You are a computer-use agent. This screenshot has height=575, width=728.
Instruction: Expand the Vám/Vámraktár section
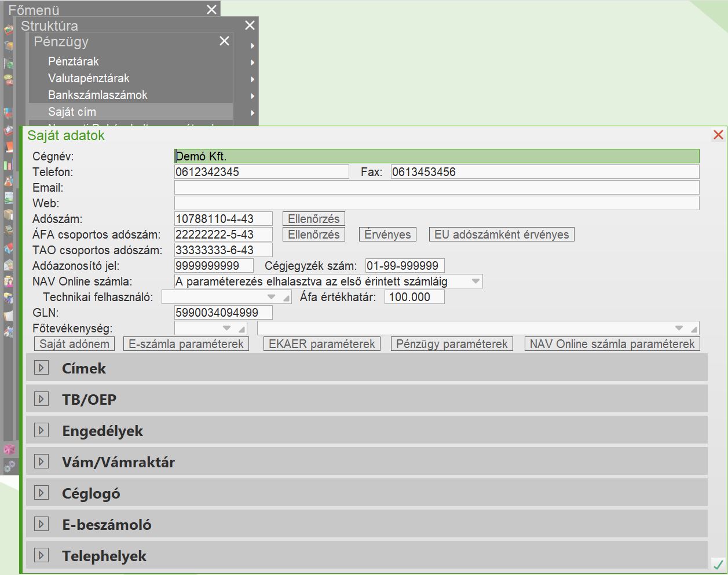(41, 462)
